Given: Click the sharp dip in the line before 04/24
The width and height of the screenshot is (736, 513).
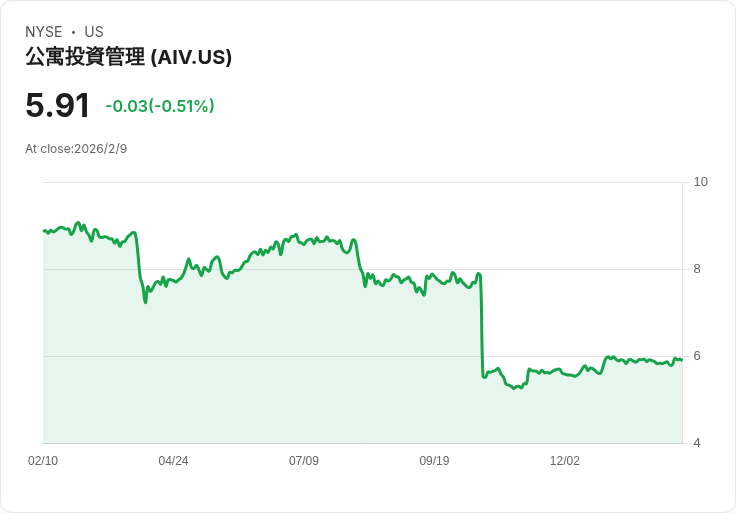Looking at the screenshot, I should (x=145, y=301).
